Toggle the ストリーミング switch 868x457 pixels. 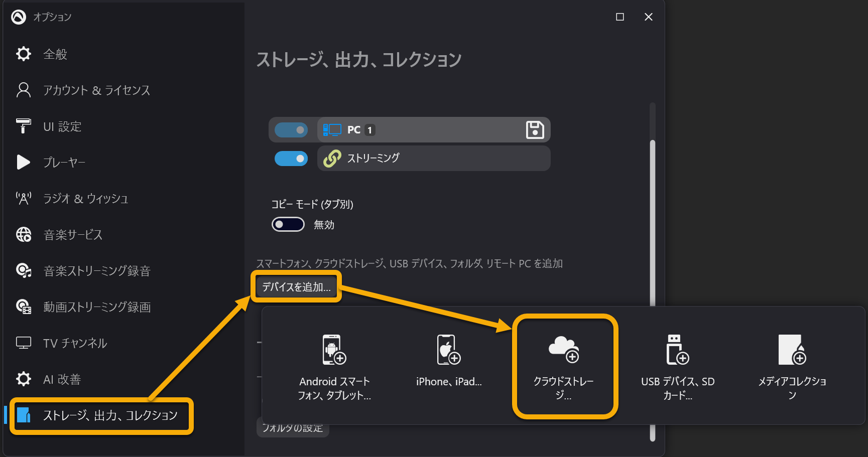point(291,159)
